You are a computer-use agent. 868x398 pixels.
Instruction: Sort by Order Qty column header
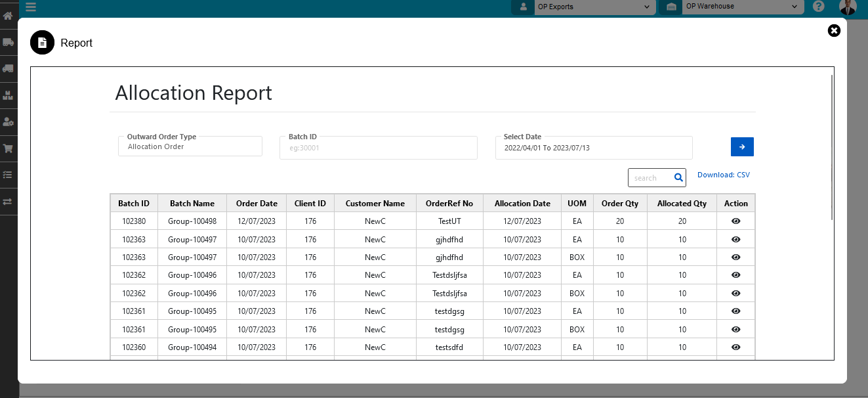click(x=620, y=204)
